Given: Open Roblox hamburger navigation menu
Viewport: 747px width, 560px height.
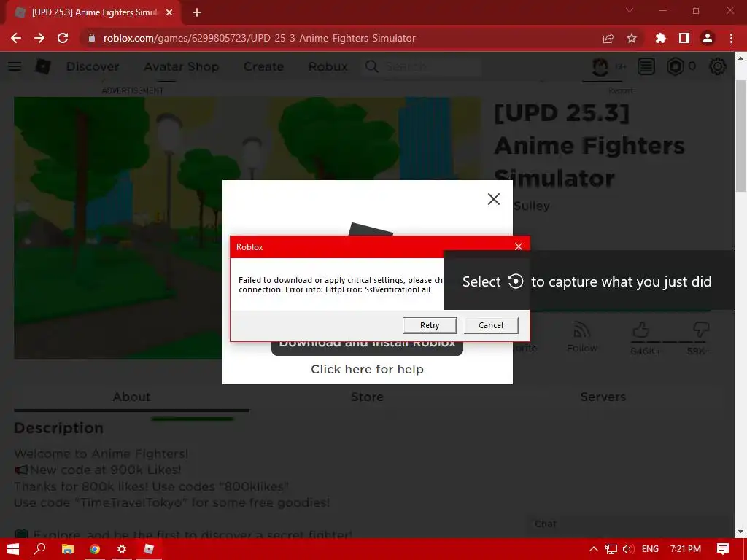Looking at the screenshot, I should tap(15, 66).
